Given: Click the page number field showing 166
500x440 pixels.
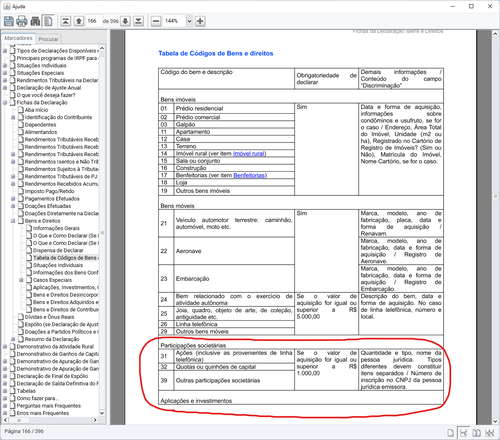Looking at the screenshot, I should tap(94, 21).
